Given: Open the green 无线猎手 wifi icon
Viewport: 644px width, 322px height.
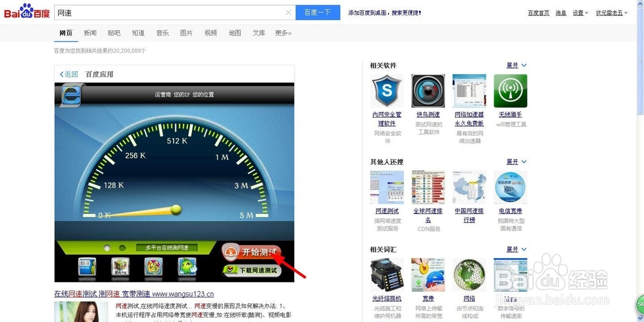Looking at the screenshot, I should point(510,91).
